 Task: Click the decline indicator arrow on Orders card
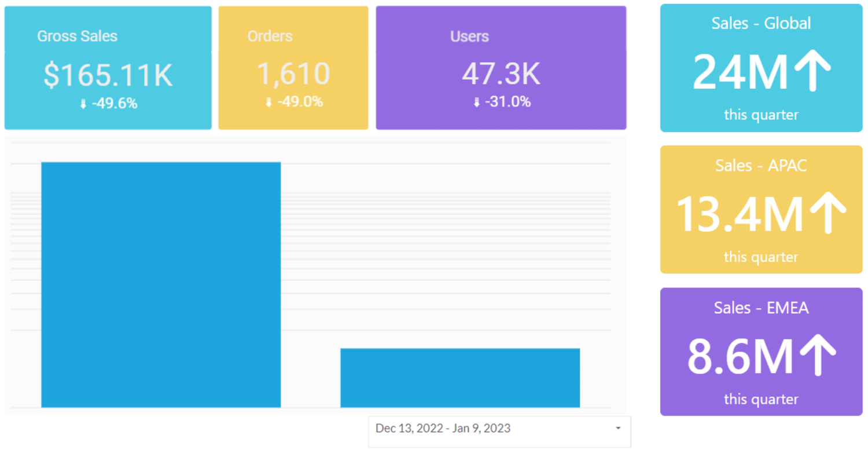click(268, 101)
